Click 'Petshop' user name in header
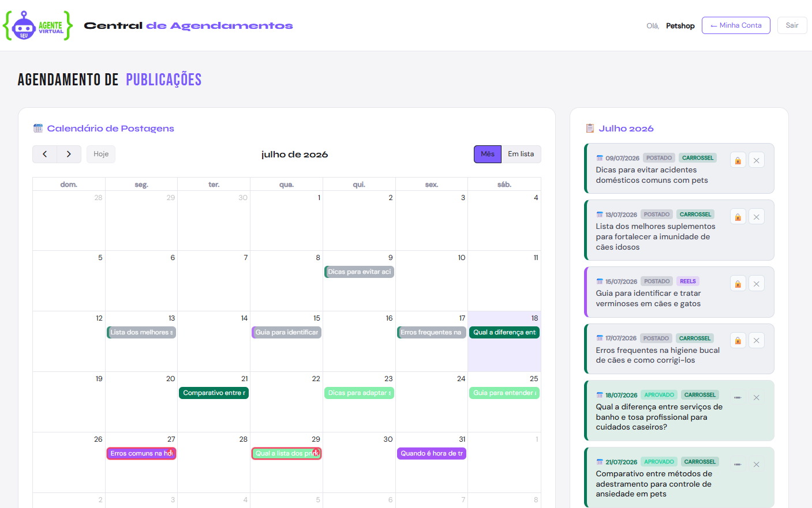The height and width of the screenshot is (508, 812). [x=680, y=26]
